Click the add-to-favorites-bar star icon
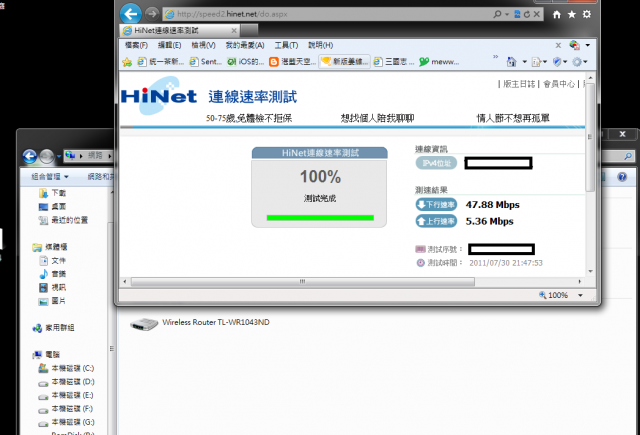Viewport: 640px width, 435px height. coord(127,62)
